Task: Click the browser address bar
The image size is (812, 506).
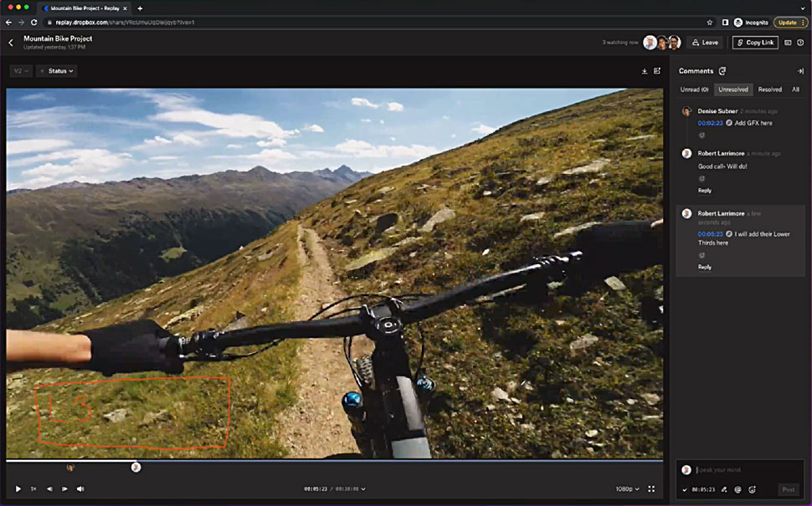Action: pyautogui.click(x=373, y=23)
